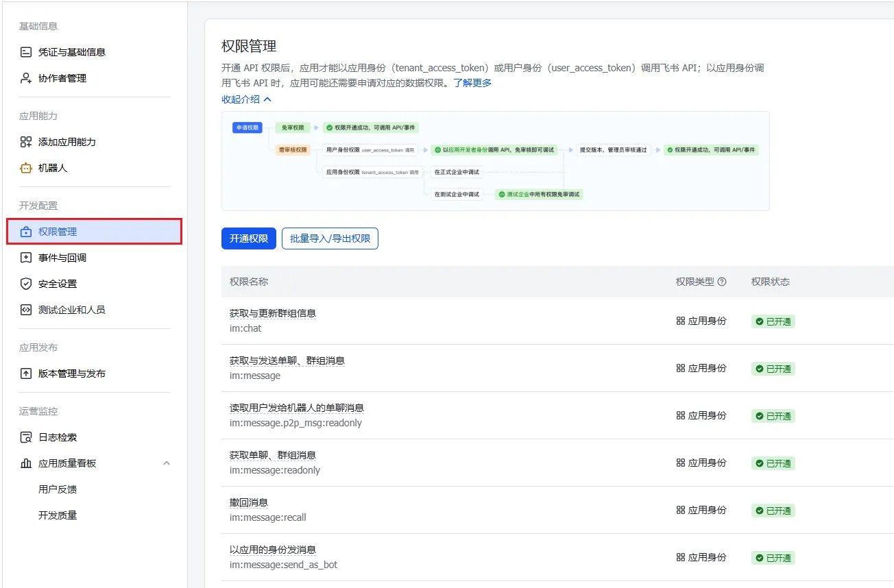This screenshot has height=588, width=894.
Task: Click the 添加应用能力 grid icon
Action: click(x=26, y=142)
